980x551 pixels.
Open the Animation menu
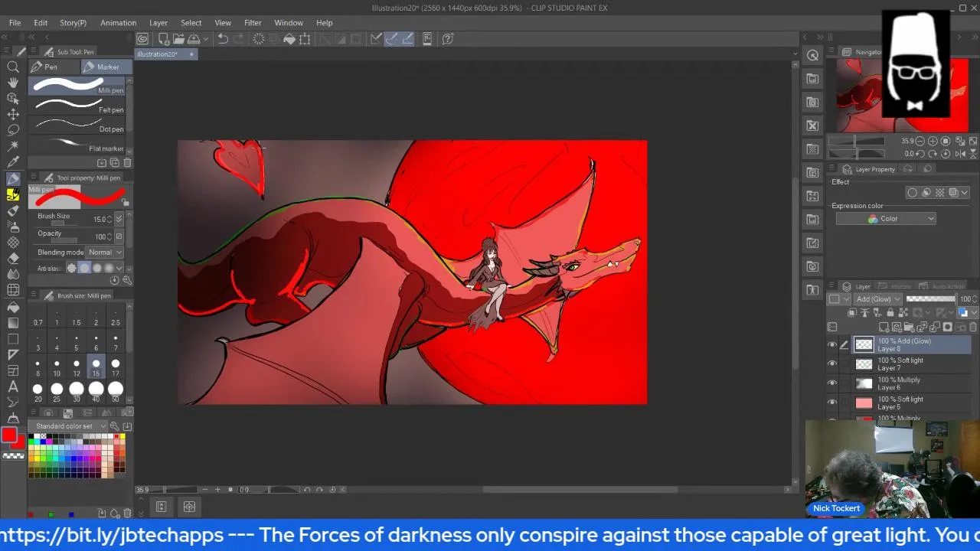point(118,23)
